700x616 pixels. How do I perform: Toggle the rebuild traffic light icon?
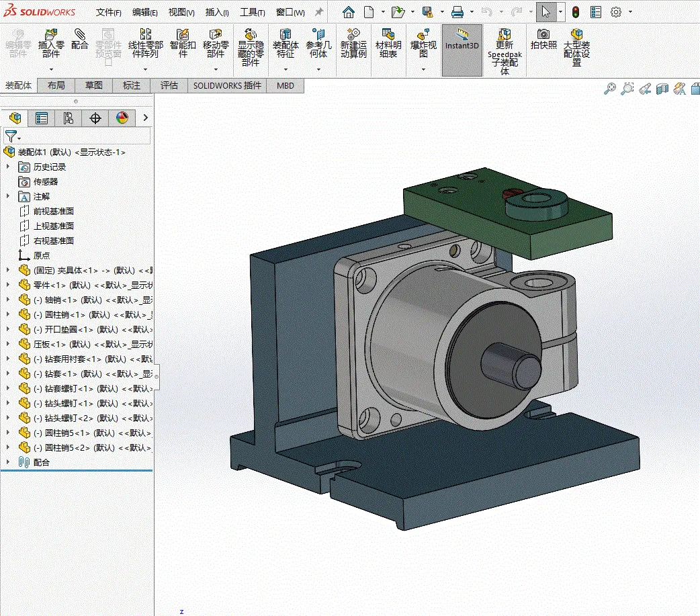(x=576, y=12)
